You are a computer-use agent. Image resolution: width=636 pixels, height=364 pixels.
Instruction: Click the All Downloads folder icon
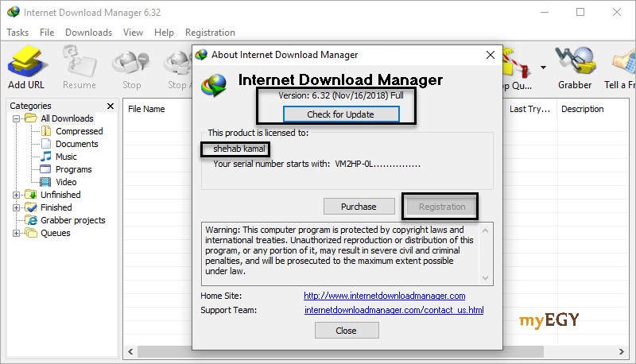(x=31, y=118)
